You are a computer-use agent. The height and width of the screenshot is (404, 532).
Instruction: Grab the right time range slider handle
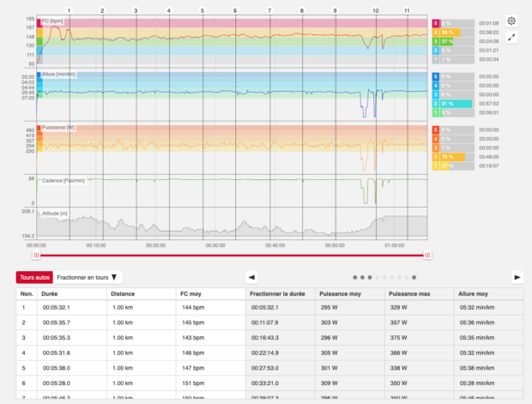427,255
